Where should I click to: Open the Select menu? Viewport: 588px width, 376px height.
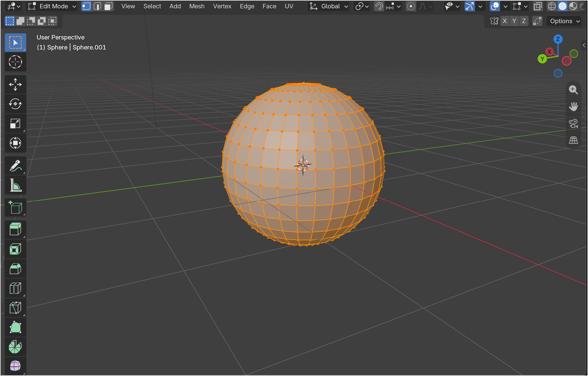152,6
